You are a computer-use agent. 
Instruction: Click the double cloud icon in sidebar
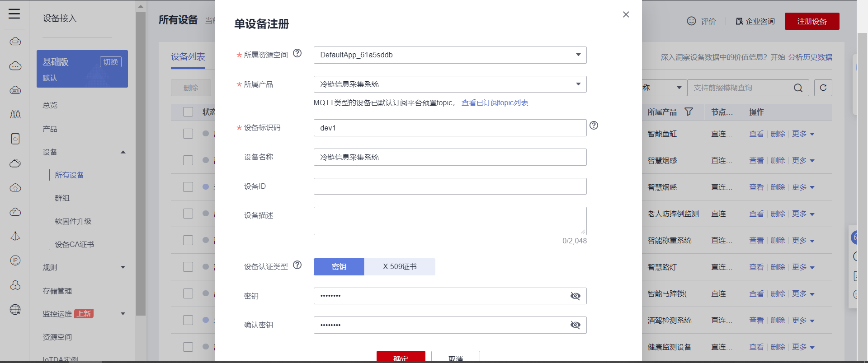(15, 163)
